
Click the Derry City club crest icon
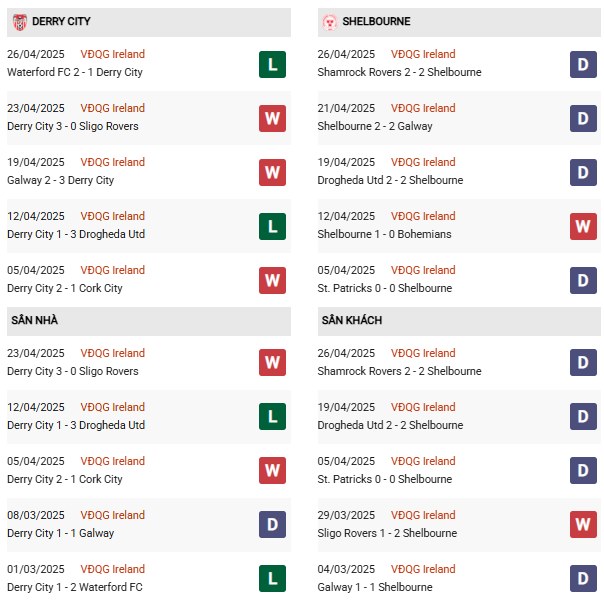point(20,22)
